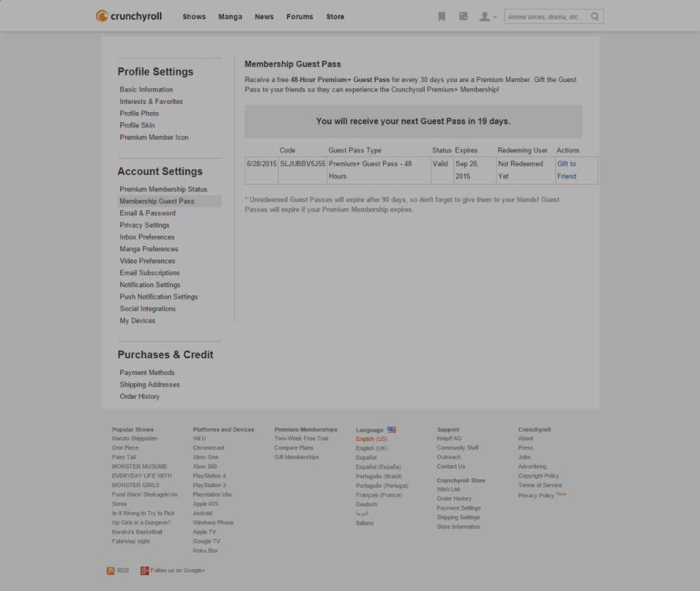The height and width of the screenshot is (591, 700).
Task: Click RSS footer link text
Action: click(x=123, y=570)
